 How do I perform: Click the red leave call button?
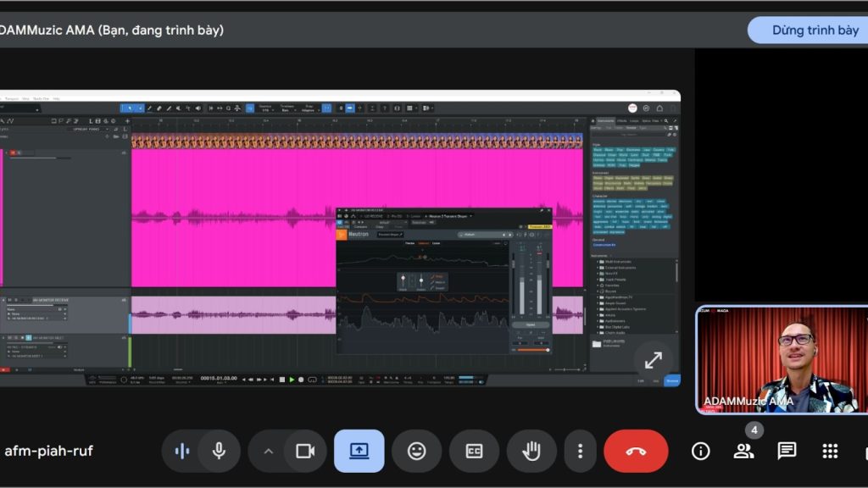[636, 451]
